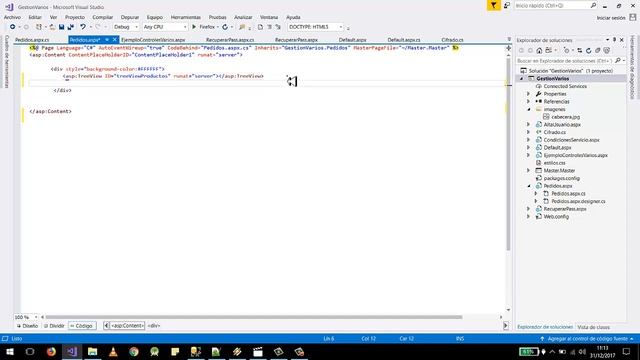The height and width of the screenshot is (360, 640).
Task: Click the account icon beside Iniciar sesión
Action: click(632, 17)
